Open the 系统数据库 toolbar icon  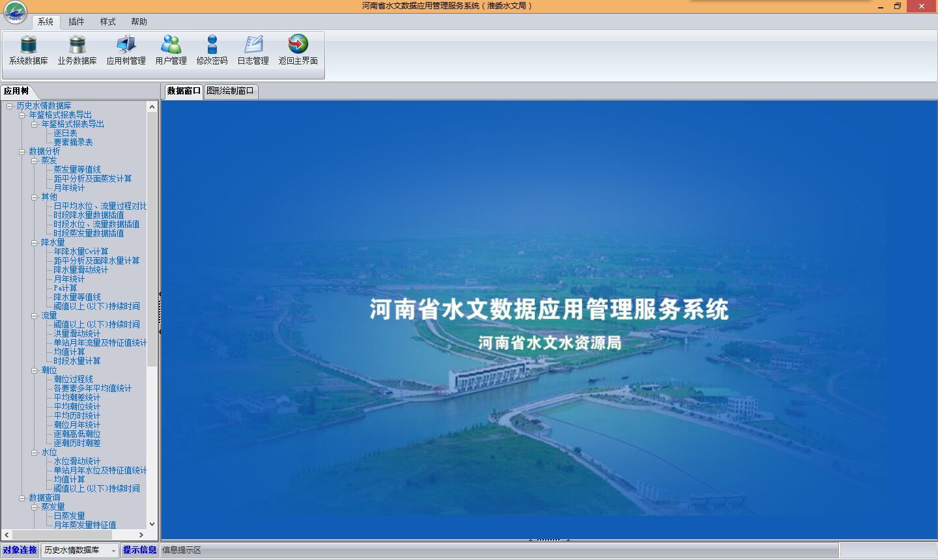coord(28,50)
